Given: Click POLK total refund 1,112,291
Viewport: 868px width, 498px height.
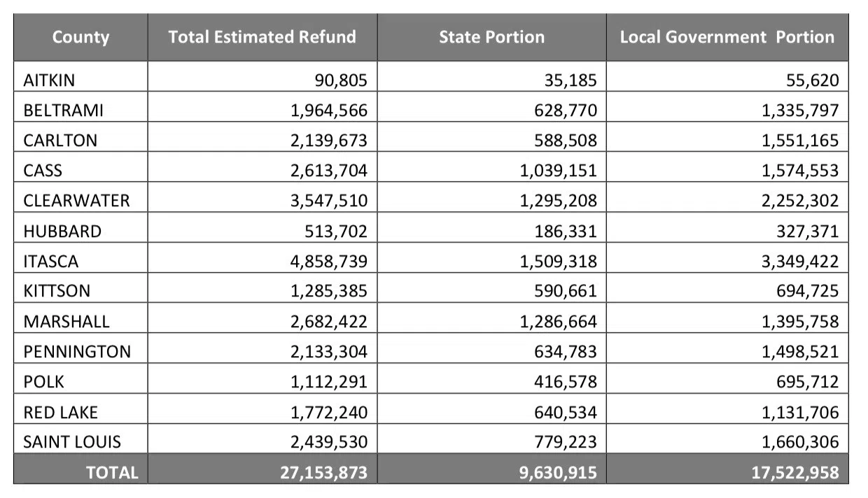Looking at the screenshot, I should (x=329, y=382).
